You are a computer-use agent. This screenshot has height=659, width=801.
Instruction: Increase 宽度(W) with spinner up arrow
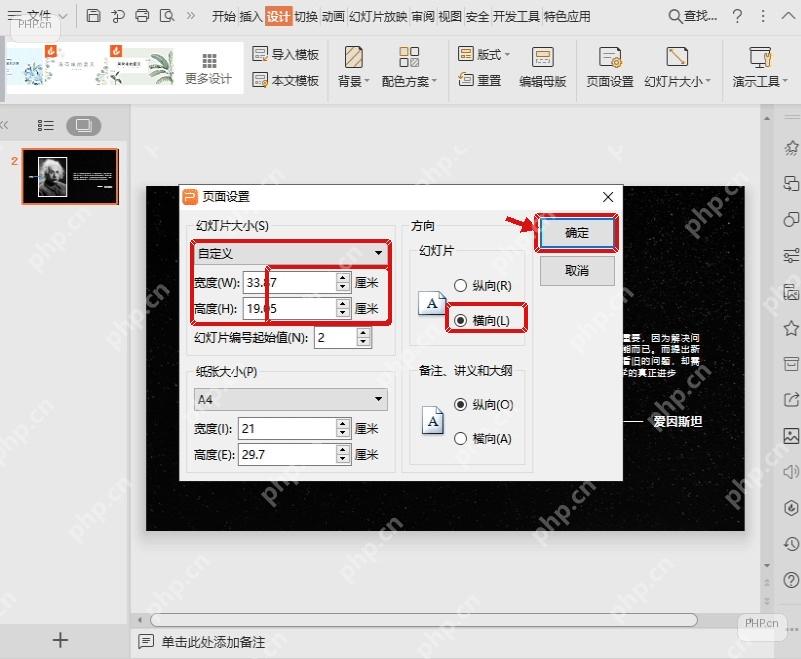[x=343, y=277]
